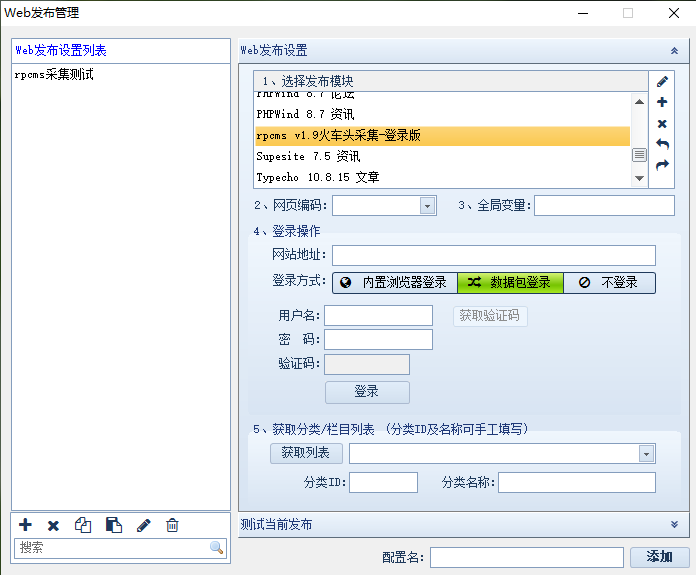The image size is (696, 575).
Task: Click the 获取验证码 button
Action: [490, 316]
